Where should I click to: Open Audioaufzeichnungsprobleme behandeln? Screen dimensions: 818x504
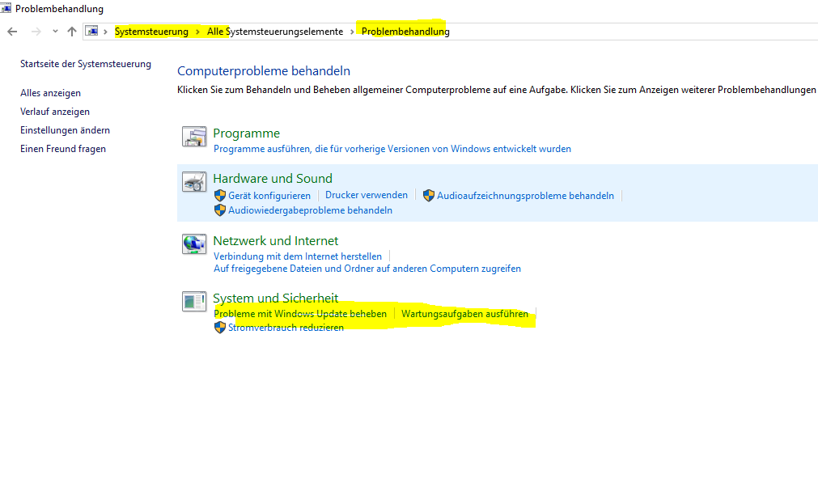click(x=525, y=196)
